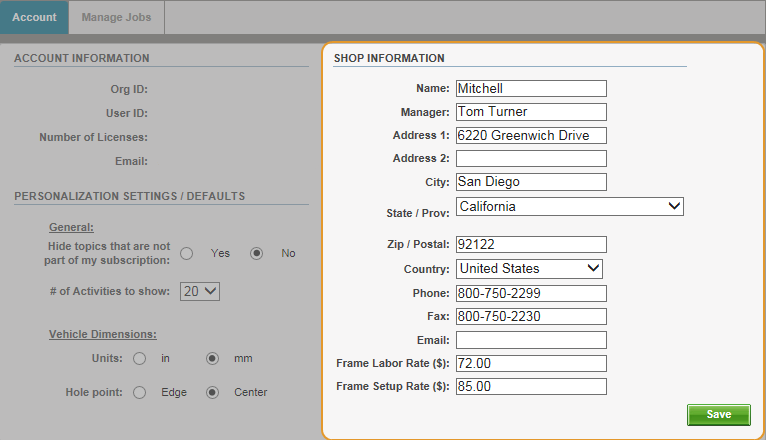This screenshot has width=766, height=440.
Task: Open the Country dropdown showing United States
Action: click(529, 269)
